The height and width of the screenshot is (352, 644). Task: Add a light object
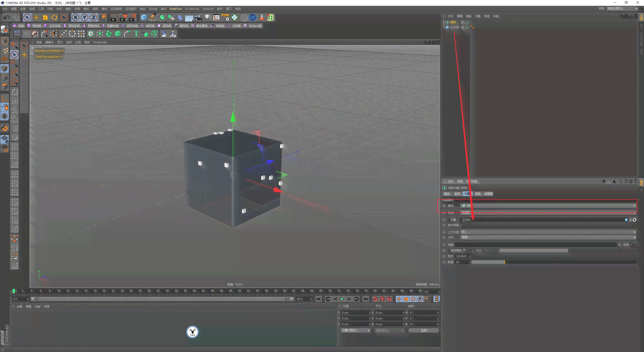coord(207,17)
